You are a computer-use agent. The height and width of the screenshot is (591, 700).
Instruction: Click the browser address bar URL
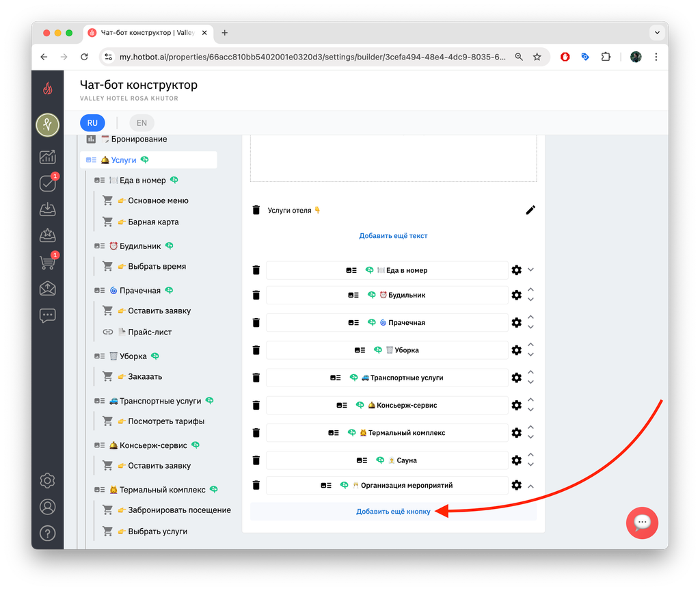[312, 57]
